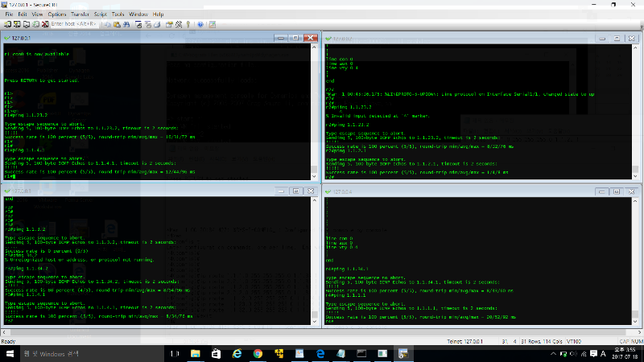Image resolution: width=644 pixels, height=362 pixels.
Task: Click the Copy toolbar icon
Action: pos(107,25)
